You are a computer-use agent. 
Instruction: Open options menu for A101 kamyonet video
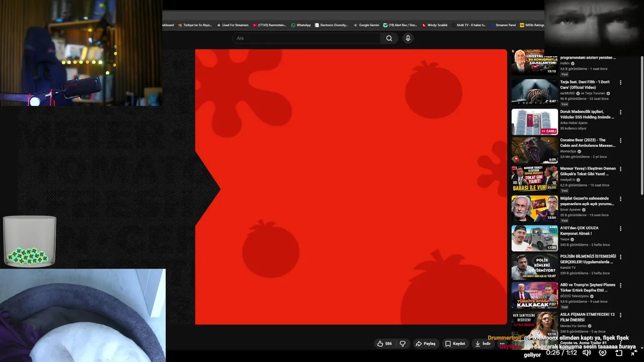[x=620, y=228]
